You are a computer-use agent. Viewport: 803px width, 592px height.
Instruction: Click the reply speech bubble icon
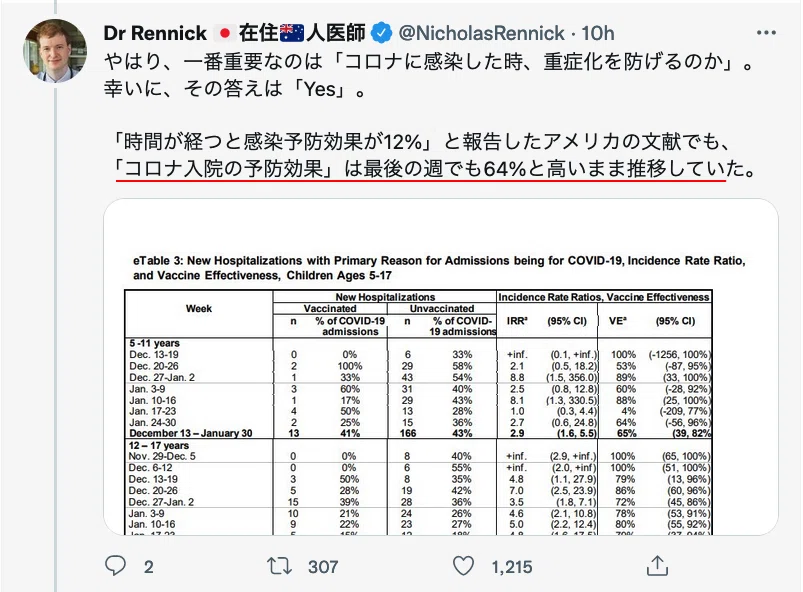(115, 566)
